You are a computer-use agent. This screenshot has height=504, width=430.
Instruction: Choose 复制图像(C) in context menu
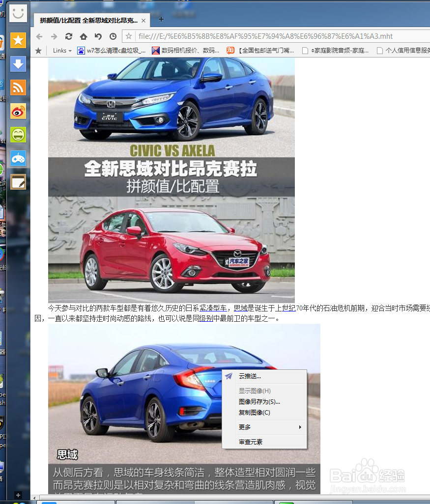[264, 413]
